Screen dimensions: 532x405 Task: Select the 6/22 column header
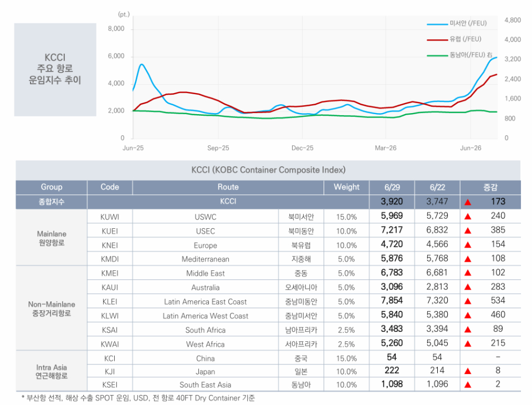coord(437,187)
